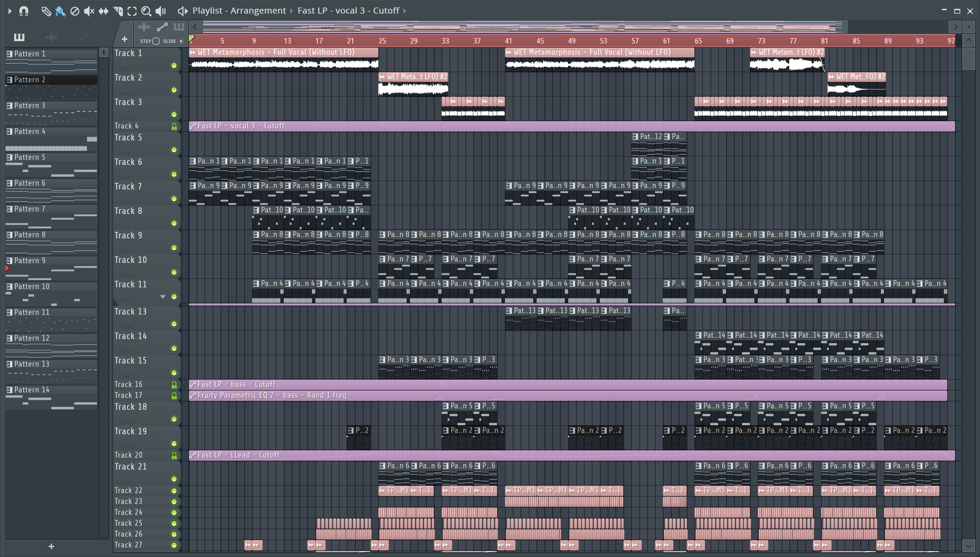This screenshot has width=980, height=557.
Task: Open Playlist - Arrangement title menu
Action: pyautogui.click(x=239, y=11)
